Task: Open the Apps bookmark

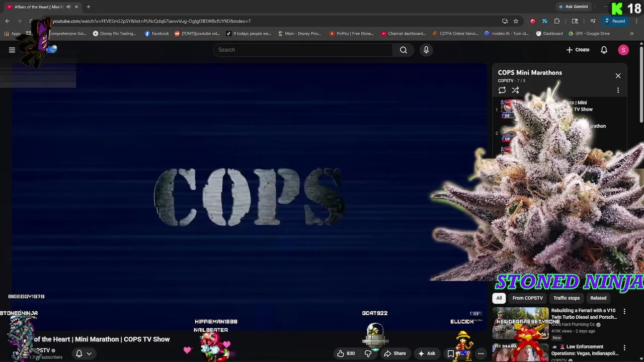Action: click(x=13, y=34)
